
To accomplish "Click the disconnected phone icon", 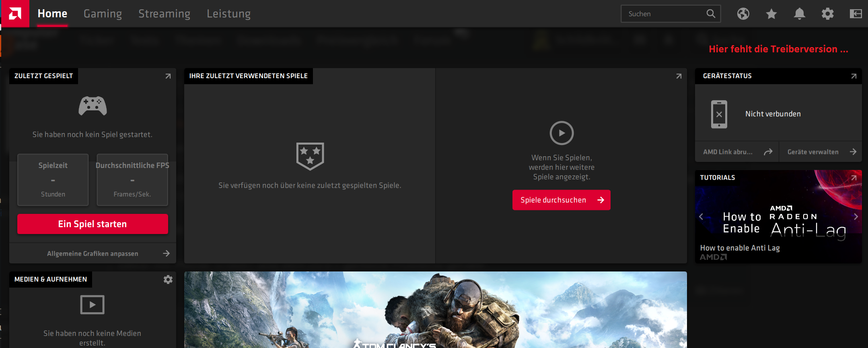I will (x=719, y=114).
